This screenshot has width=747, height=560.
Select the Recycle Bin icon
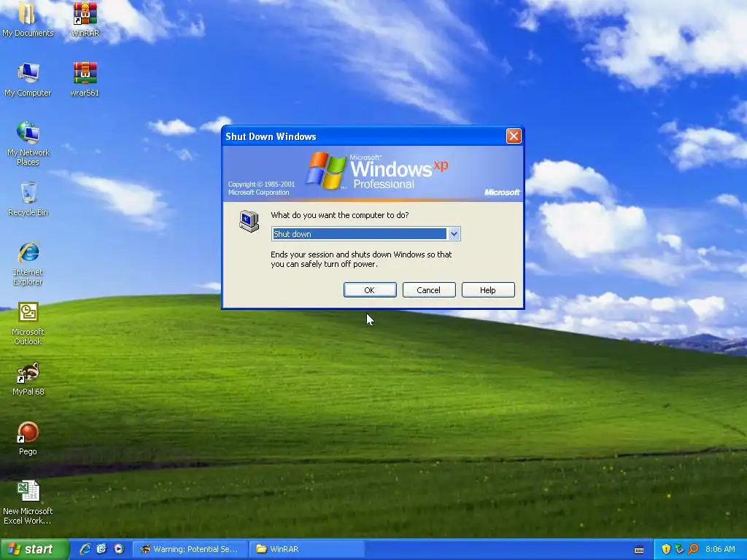click(28, 198)
